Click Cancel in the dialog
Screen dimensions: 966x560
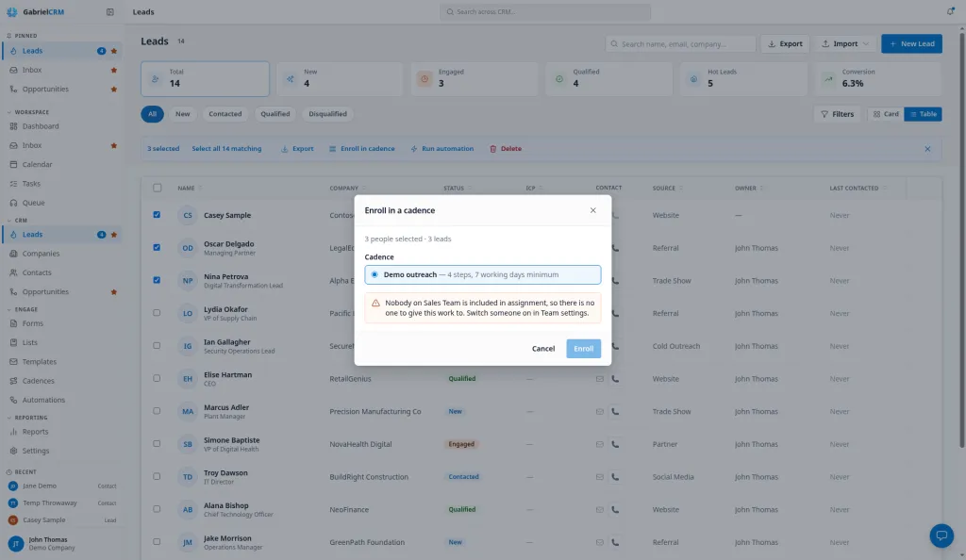(x=543, y=348)
